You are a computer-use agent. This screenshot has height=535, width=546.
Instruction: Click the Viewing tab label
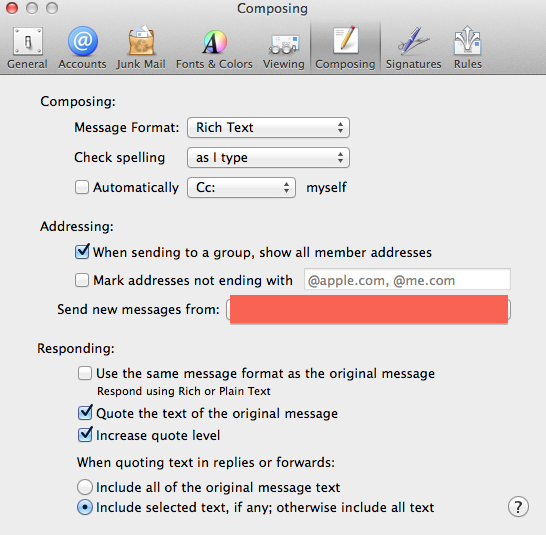pos(284,64)
